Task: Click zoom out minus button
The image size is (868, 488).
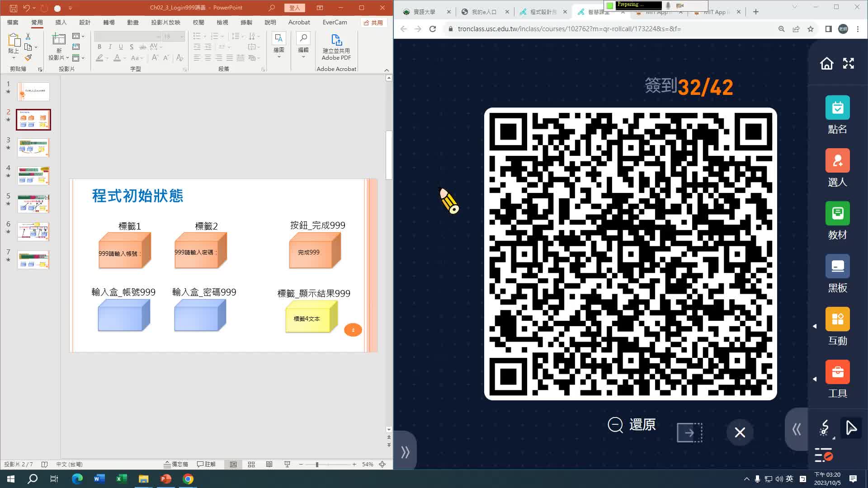Action: pyautogui.click(x=301, y=464)
